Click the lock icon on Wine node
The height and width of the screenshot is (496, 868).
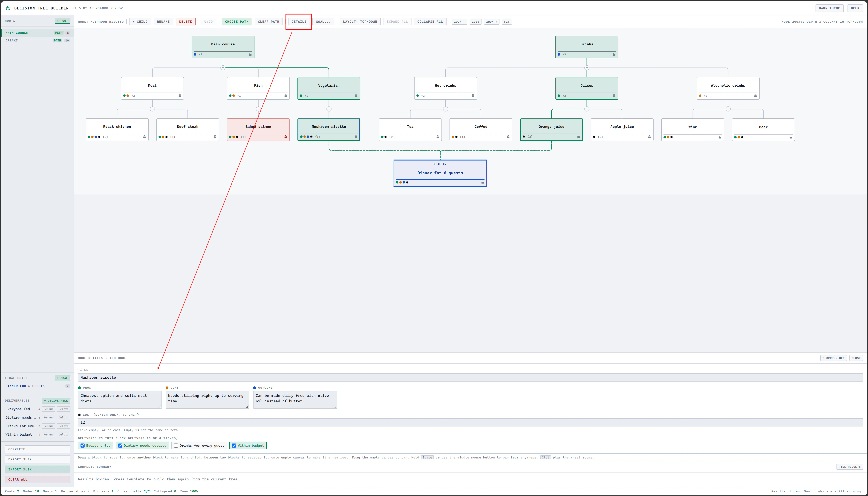click(720, 137)
